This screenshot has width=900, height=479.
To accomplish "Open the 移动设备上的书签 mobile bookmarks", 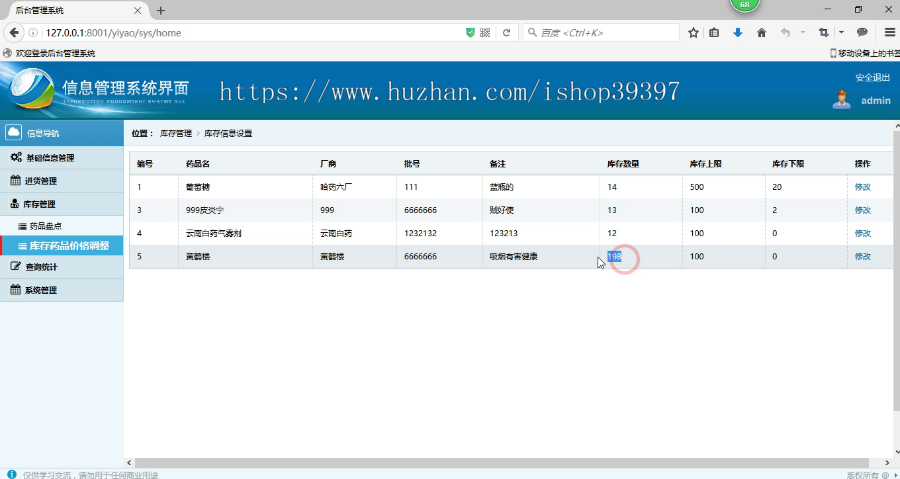I will point(864,53).
